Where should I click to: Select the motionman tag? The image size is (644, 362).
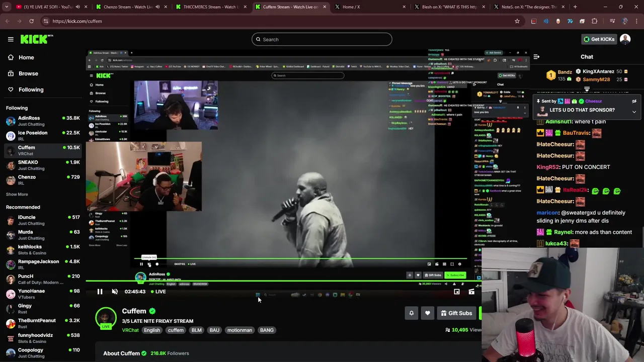click(x=239, y=330)
